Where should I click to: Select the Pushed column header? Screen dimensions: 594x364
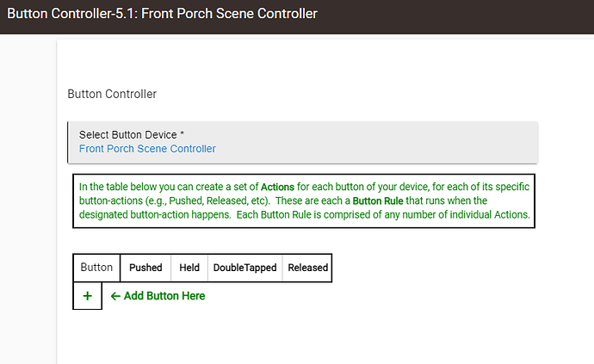point(145,268)
